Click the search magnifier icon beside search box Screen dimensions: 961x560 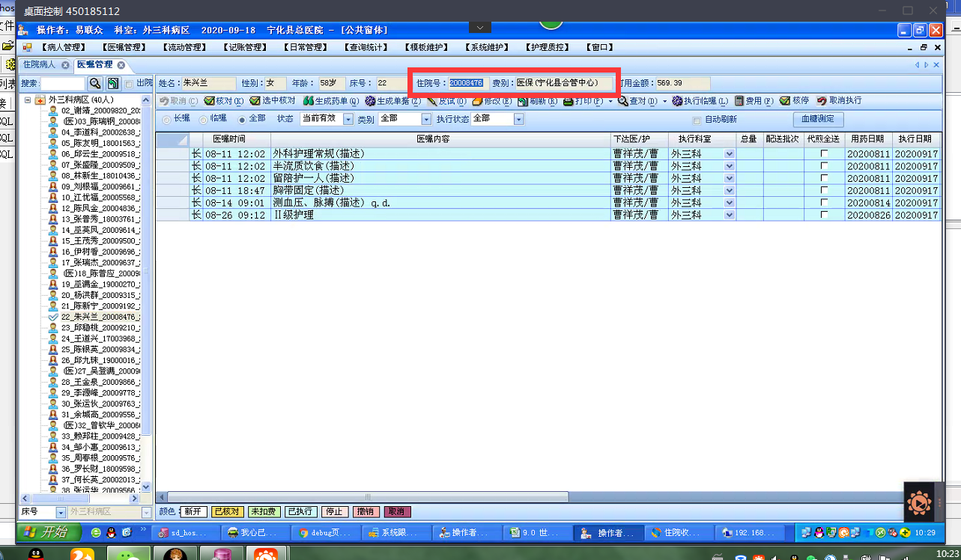tap(95, 83)
